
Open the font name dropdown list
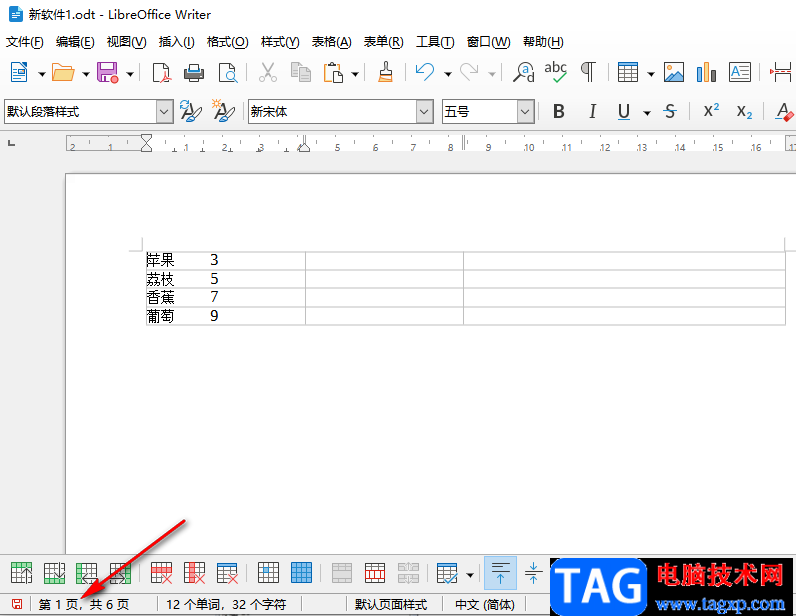(424, 112)
